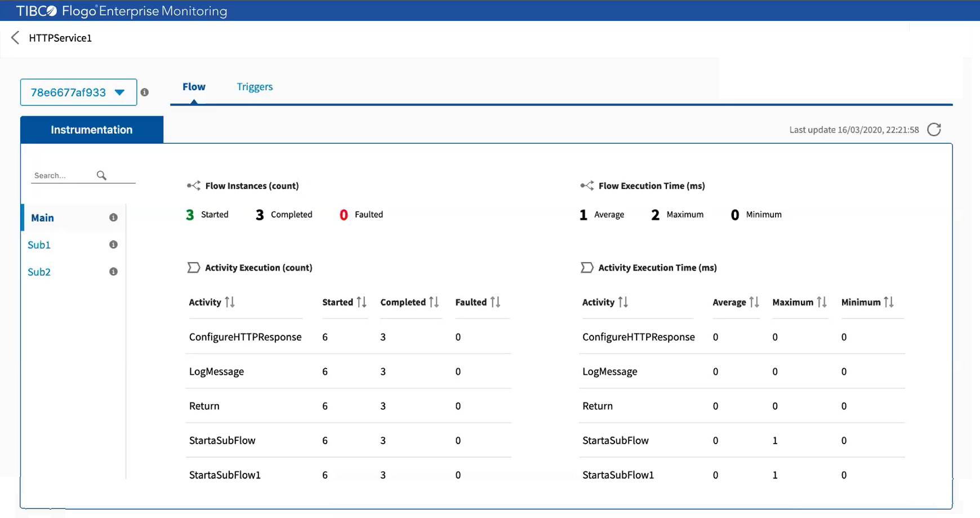The image size is (980, 518).
Task: Switch to the Triggers tab
Action: [x=255, y=87]
